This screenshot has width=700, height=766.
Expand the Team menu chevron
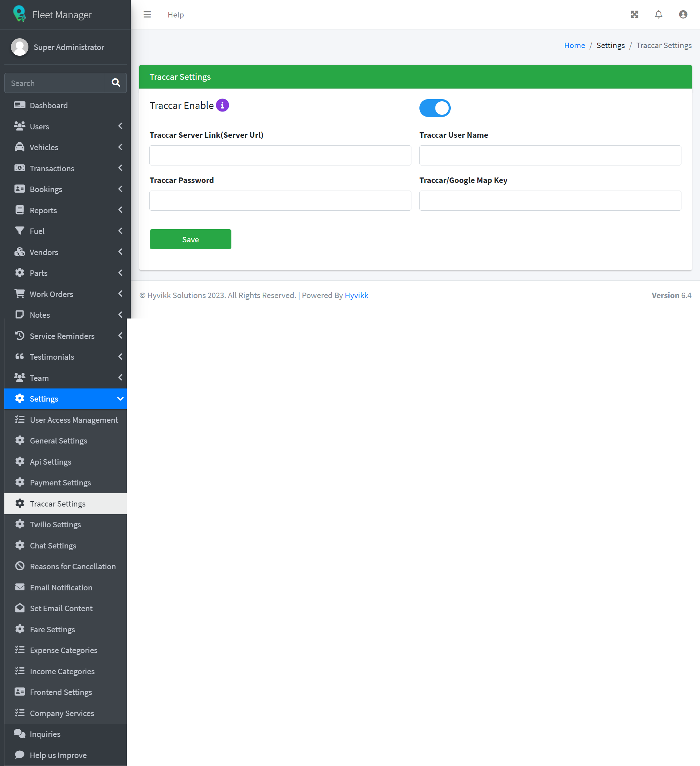121,377
